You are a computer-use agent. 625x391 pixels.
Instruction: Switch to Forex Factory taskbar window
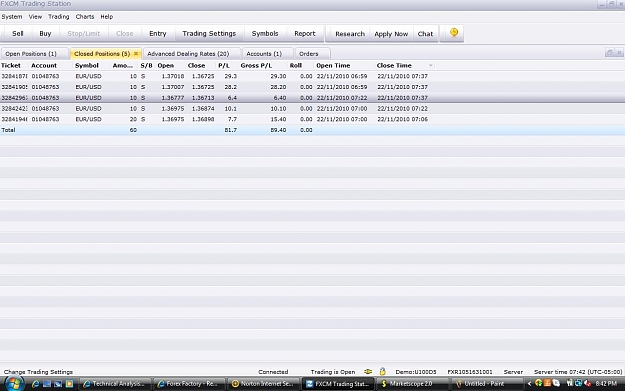189,384
